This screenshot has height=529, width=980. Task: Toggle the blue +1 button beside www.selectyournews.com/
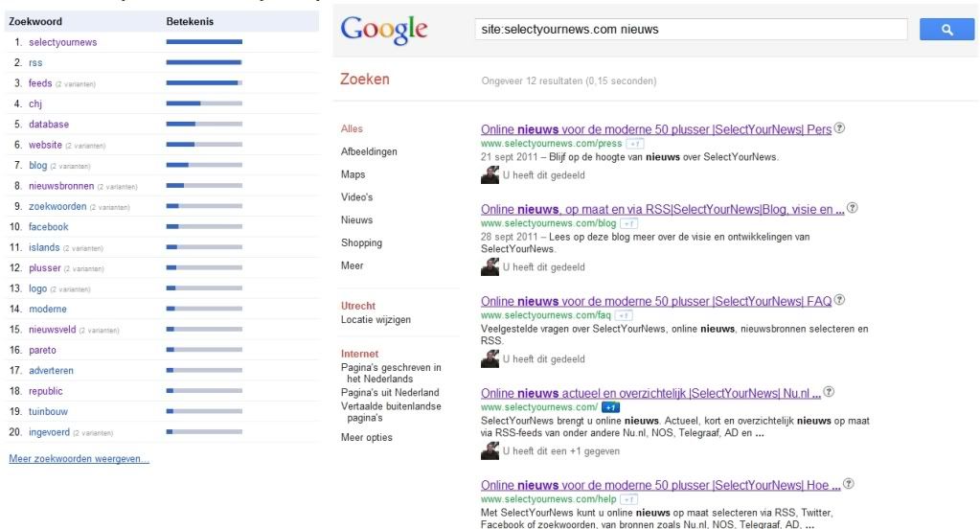pos(610,407)
